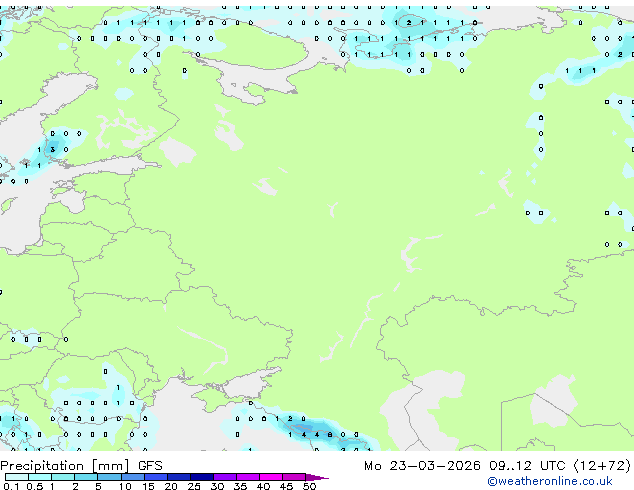Viewport: 634px width, 490px height.
Task: Click the legend label "50"
Action: [x=309, y=486]
